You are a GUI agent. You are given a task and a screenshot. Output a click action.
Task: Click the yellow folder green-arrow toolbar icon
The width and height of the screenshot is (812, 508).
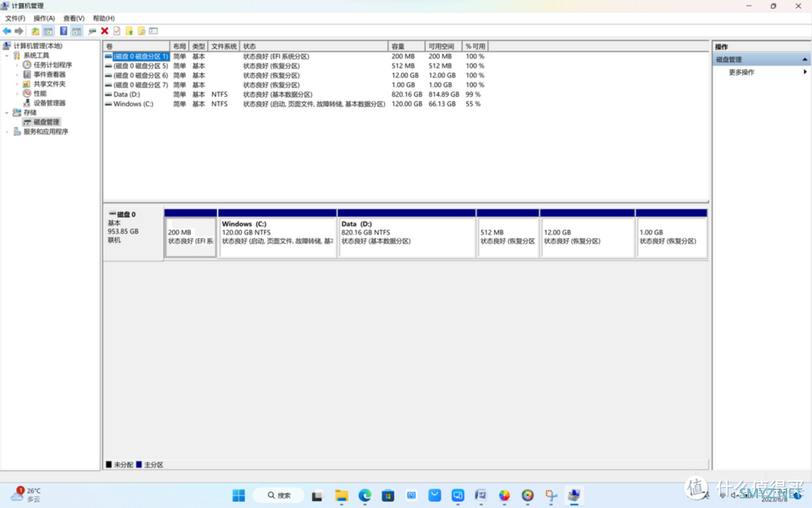tap(129, 31)
